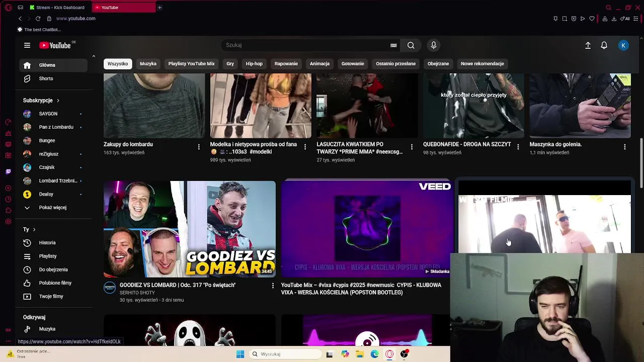The image size is (644, 362).
Task: Open GX Control speedometer in sidebar
Action: [8, 122]
